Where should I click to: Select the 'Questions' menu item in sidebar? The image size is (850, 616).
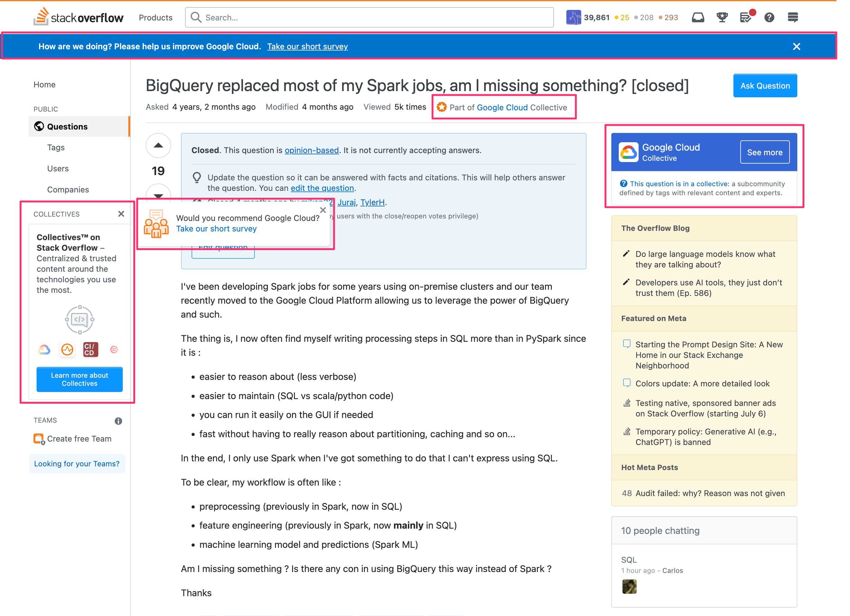tap(66, 126)
